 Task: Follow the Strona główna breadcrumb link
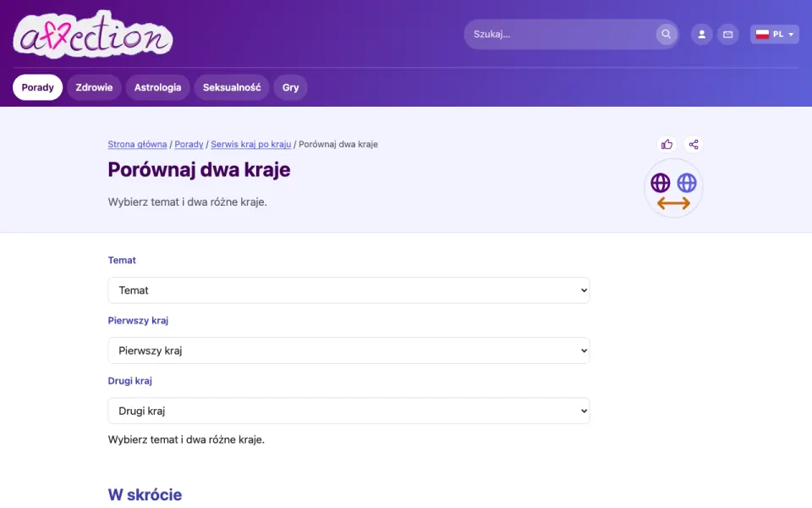click(137, 144)
